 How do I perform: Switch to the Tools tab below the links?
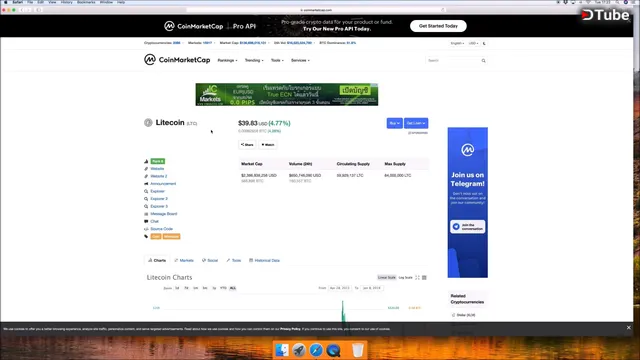[234, 260]
